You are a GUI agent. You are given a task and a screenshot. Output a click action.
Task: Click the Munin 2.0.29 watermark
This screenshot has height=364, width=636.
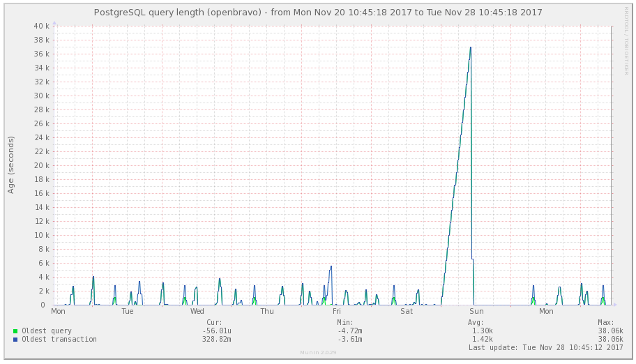318,353
